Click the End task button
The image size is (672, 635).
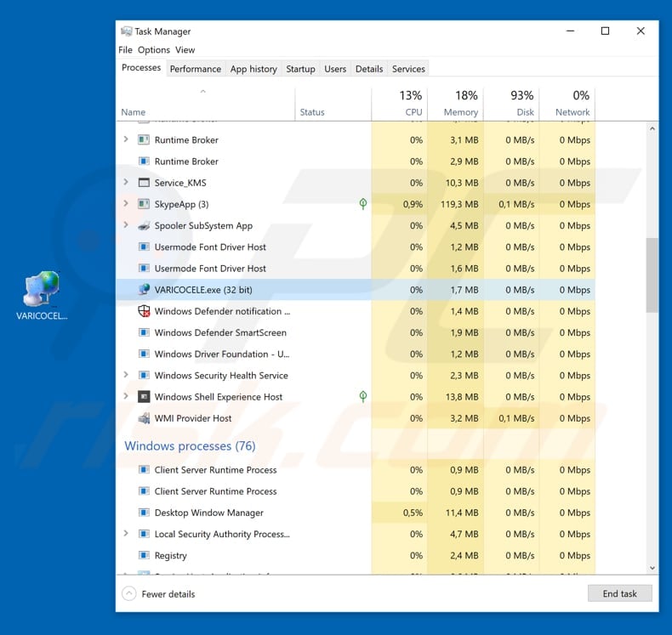click(620, 593)
